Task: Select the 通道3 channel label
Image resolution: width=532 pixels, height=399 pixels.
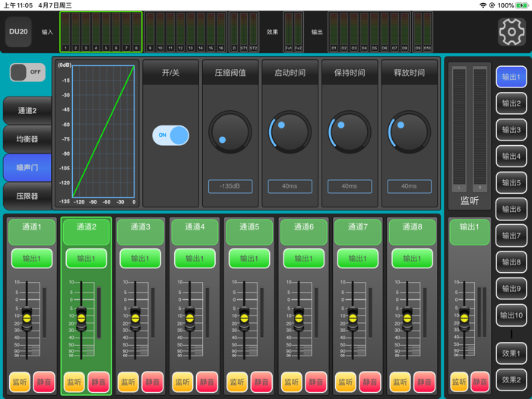Action: coord(141,232)
